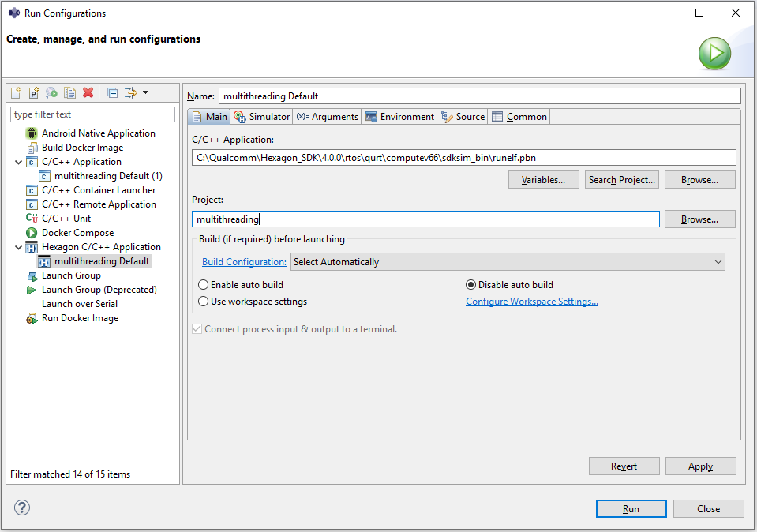Open the Common tab
This screenshot has height=532, width=757.
519,116
